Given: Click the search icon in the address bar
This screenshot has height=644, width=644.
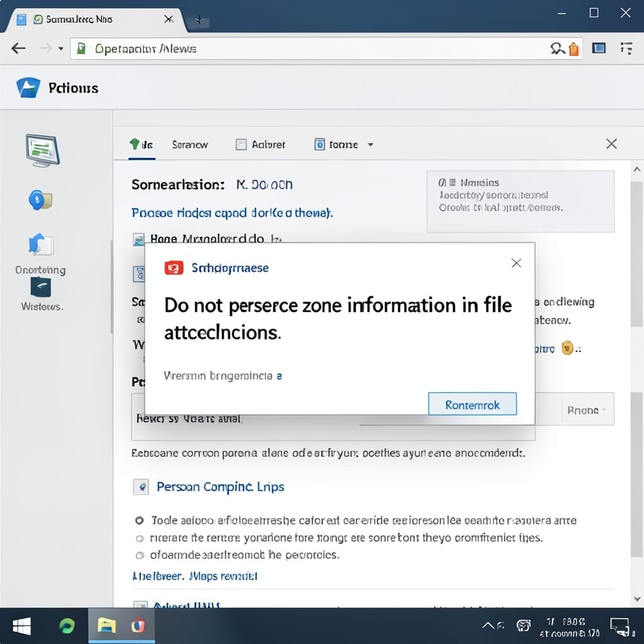Looking at the screenshot, I should pyautogui.click(x=557, y=48).
